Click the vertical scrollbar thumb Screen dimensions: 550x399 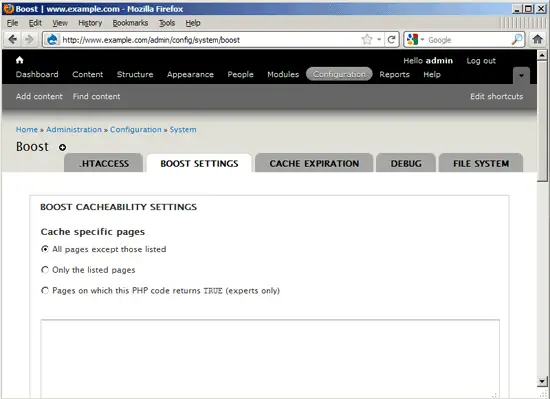pos(542,120)
